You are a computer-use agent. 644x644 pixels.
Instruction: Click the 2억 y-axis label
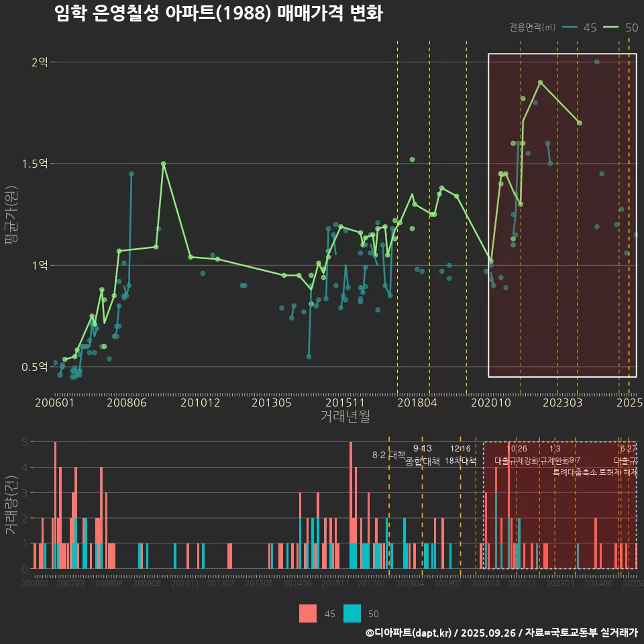(x=40, y=62)
